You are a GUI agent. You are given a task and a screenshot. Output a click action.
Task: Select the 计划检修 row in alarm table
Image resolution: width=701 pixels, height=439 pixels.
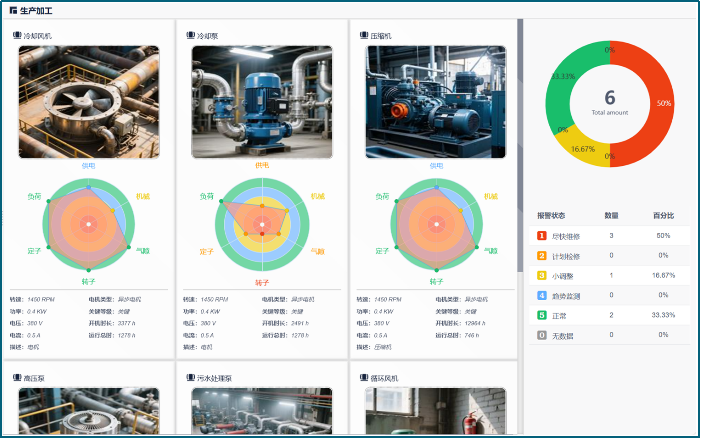(610, 255)
